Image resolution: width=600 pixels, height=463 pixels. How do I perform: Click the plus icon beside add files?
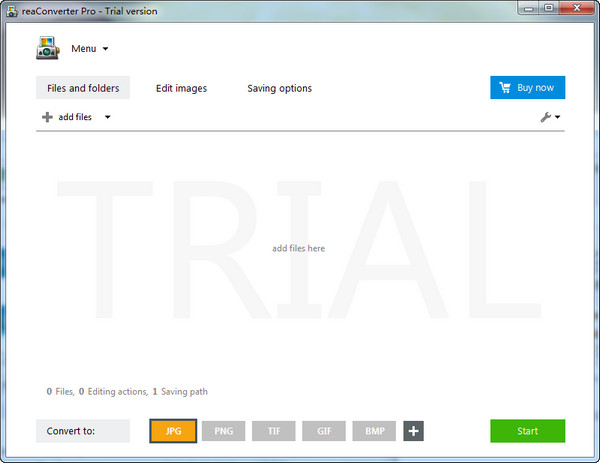[x=47, y=117]
